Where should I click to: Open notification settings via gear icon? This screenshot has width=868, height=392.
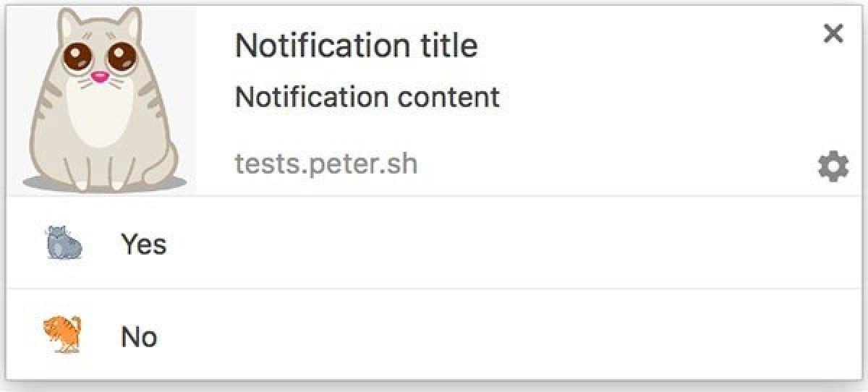coord(833,167)
